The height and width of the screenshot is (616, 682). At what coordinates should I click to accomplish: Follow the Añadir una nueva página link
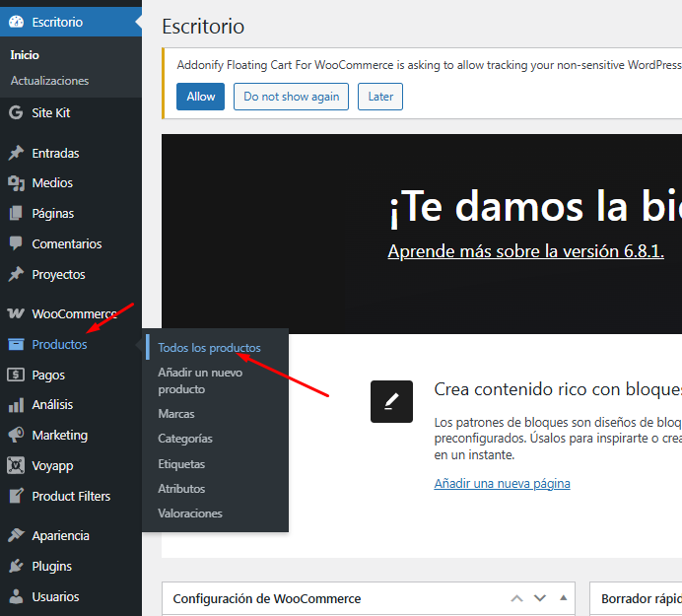[502, 484]
